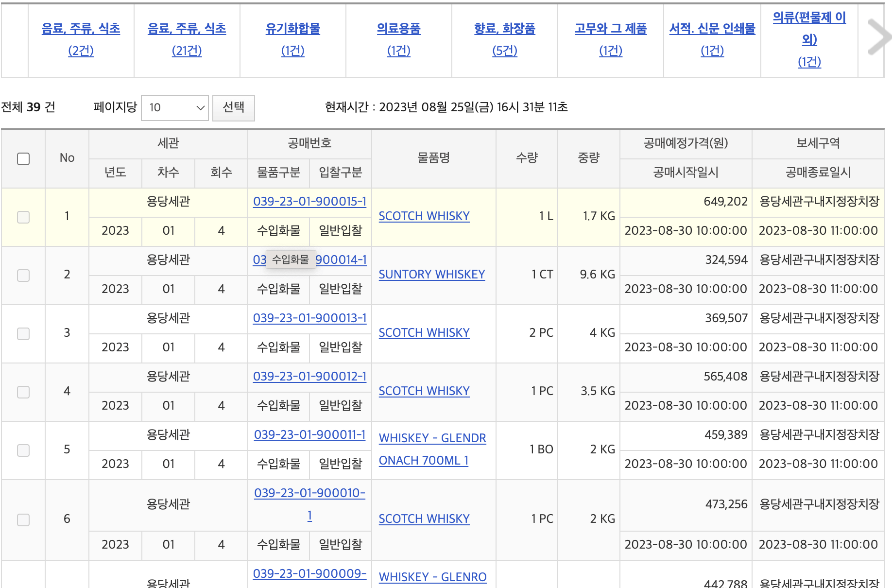
Task: Click the 물품명 column header
Action: (434, 158)
